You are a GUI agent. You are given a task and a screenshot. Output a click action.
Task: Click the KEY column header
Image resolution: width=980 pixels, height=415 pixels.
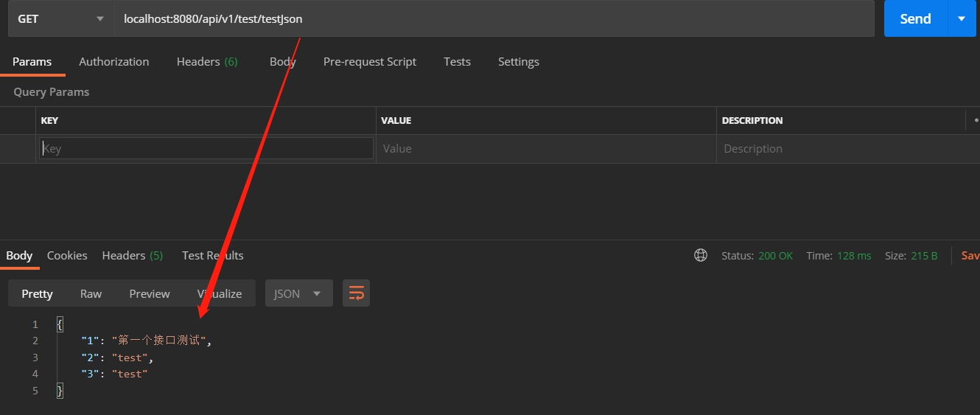point(49,120)
